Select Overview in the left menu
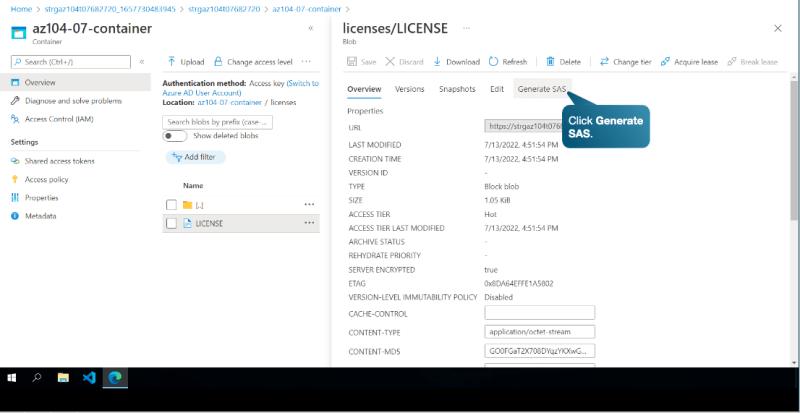800x413 pixels. [76, 82]
